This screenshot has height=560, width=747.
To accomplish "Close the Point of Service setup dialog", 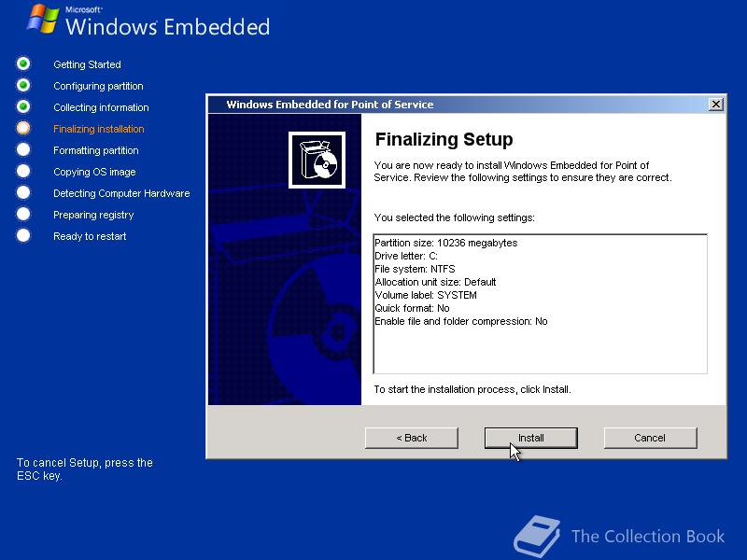I will (715, 105).
